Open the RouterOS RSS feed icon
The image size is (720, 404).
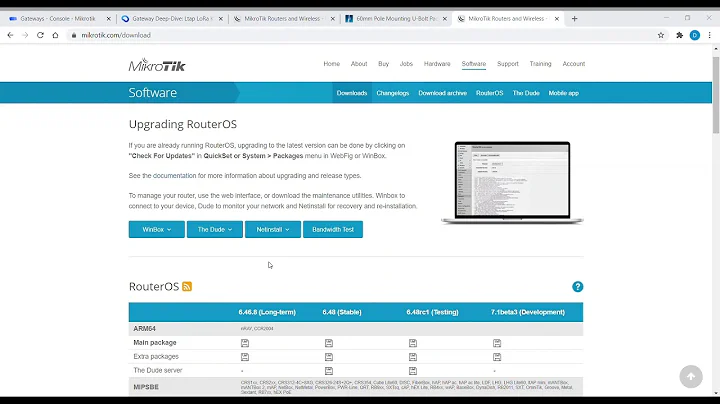187,286
